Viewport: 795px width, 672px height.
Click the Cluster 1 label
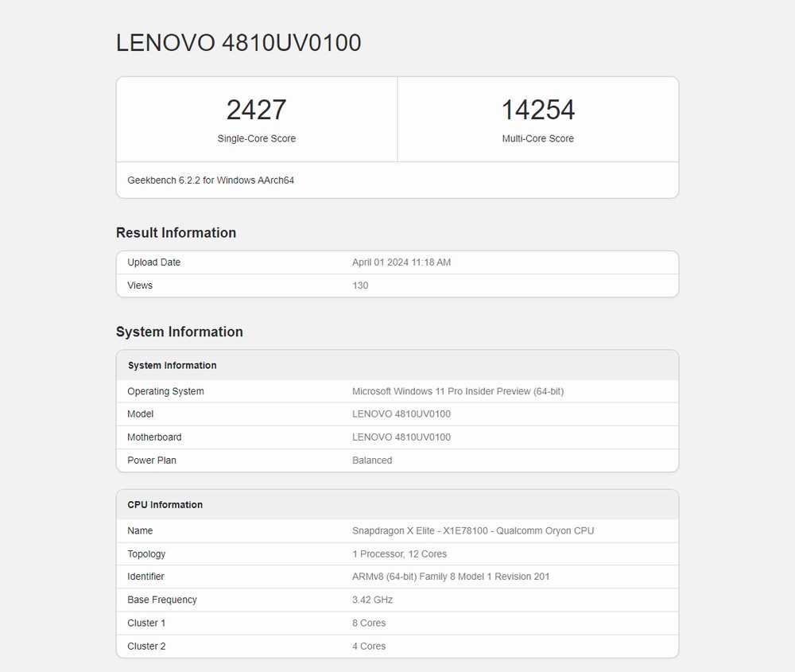(x=146, y=623)
